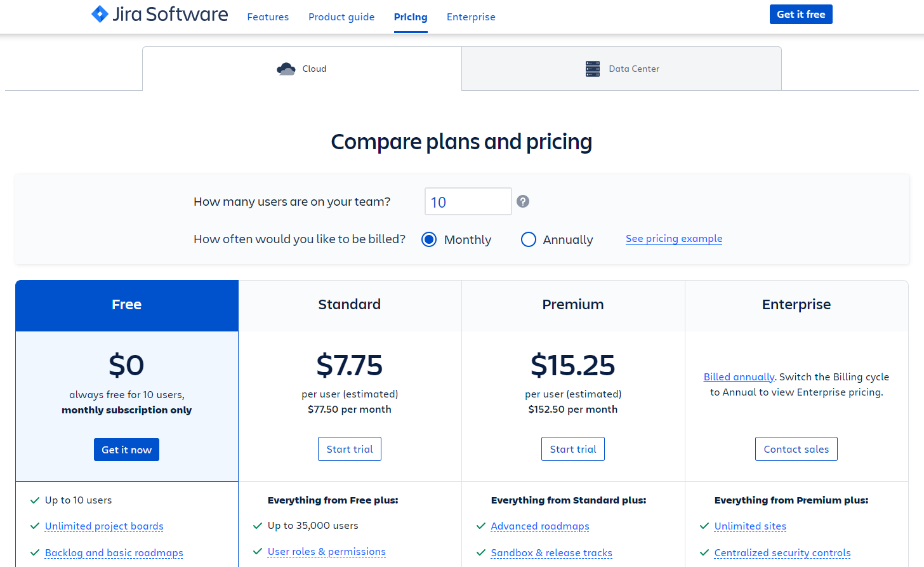Click the Jira Software diamond logo
Viewport: 924px width, 567px height.
[x=100, y=14]
